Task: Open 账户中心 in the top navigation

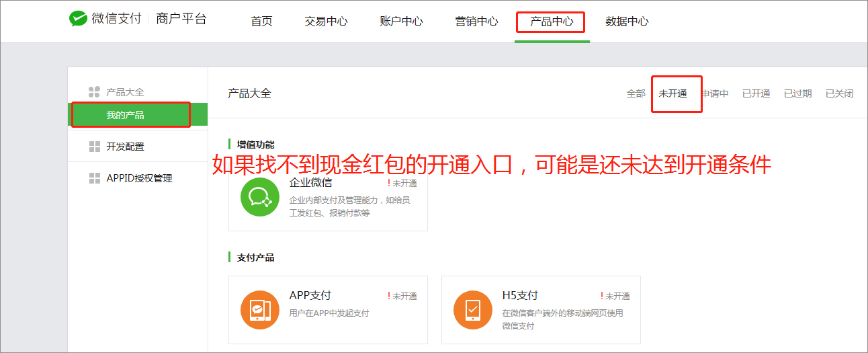Action: [x=401, y=21]
